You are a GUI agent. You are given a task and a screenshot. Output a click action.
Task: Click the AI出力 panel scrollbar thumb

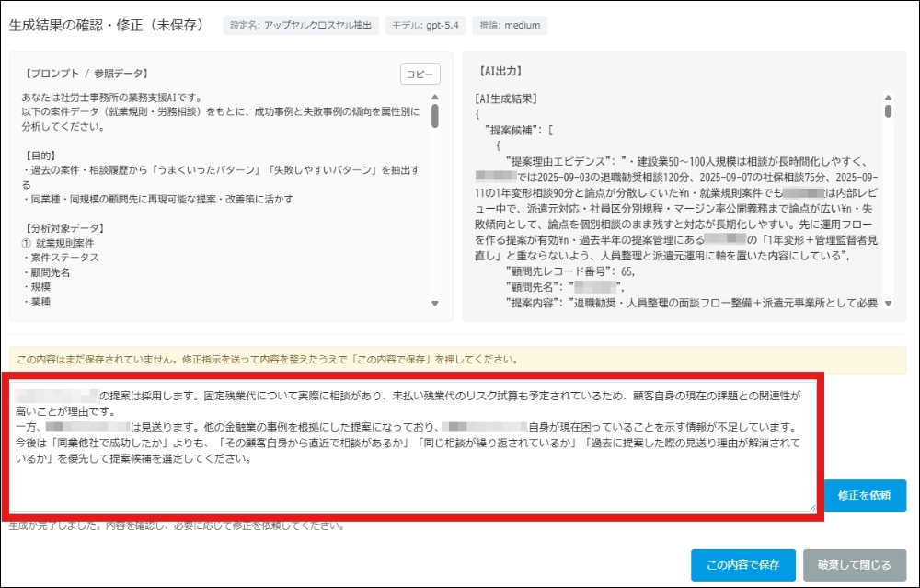pyautogui.click(x=889, y=111)
